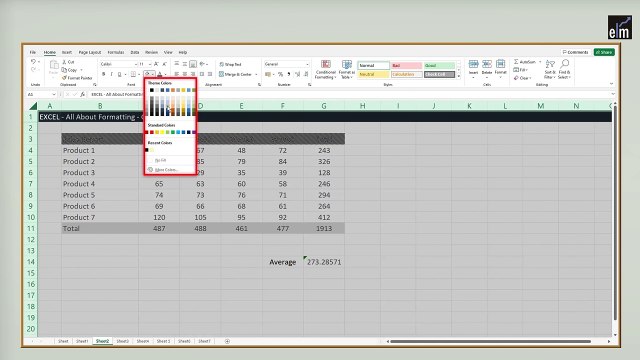Switch to the View tab
This screenshot has width=640, height=360.
click(168, 52)
